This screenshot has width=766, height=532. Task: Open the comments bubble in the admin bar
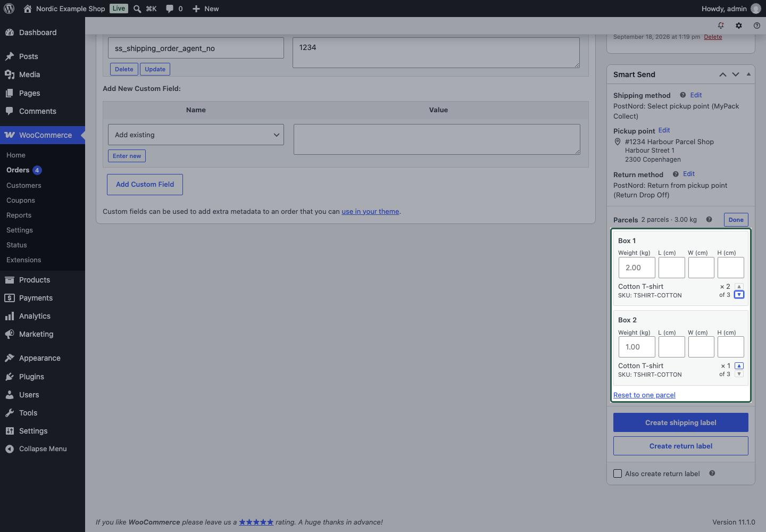coord(170,9)
